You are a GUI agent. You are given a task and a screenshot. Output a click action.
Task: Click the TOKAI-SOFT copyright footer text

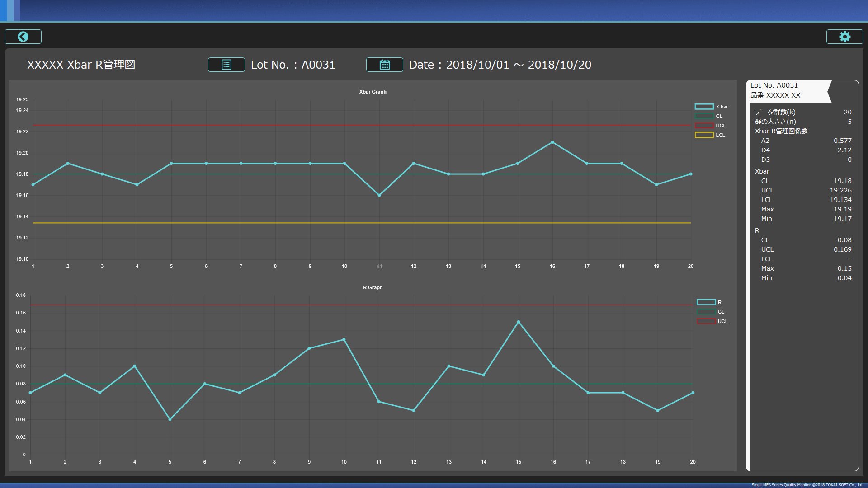coord(807,485)
